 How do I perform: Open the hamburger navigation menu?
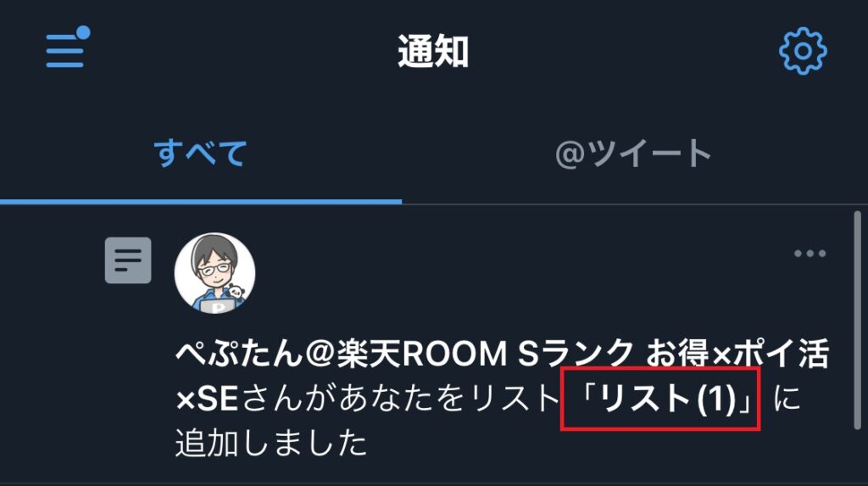(x=66, y=48)
